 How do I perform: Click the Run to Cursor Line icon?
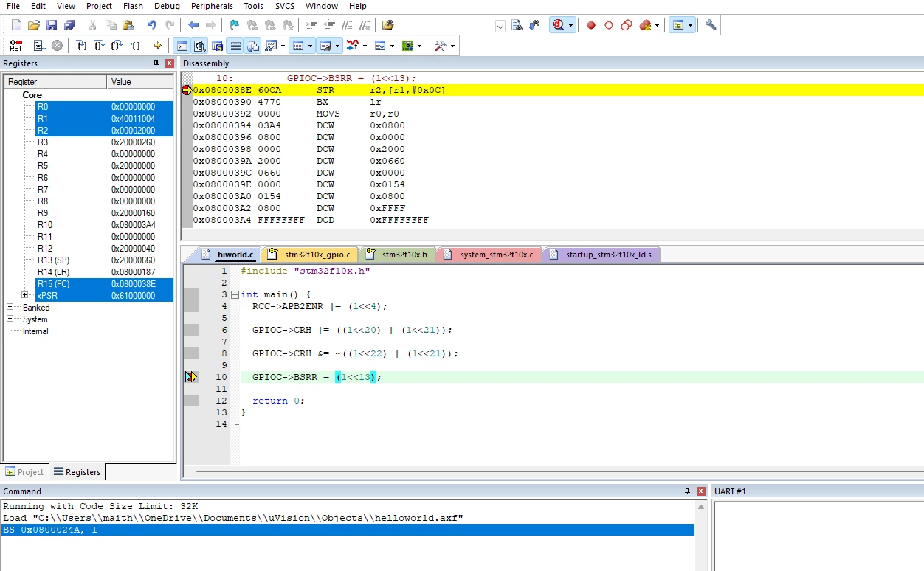coord(135,46)
